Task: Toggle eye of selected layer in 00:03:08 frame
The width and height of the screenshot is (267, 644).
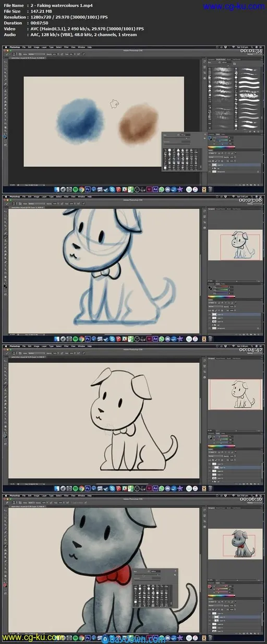Action: [210, 315]
